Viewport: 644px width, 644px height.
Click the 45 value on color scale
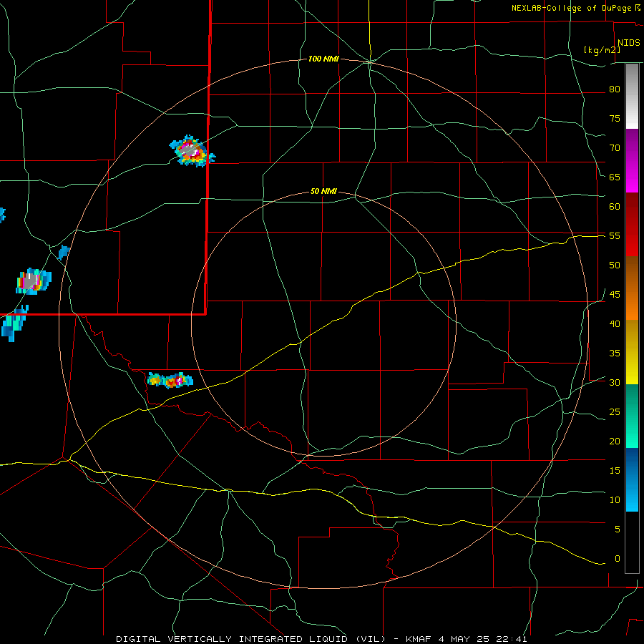point(615,295)
